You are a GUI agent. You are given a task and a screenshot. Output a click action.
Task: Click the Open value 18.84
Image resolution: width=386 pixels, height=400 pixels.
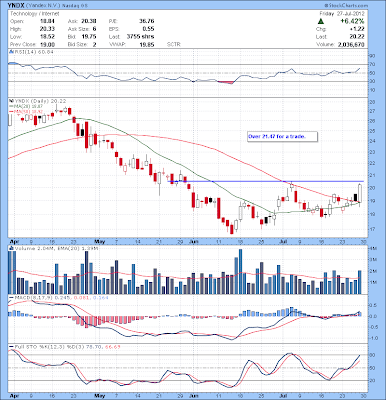click(48, 21)
